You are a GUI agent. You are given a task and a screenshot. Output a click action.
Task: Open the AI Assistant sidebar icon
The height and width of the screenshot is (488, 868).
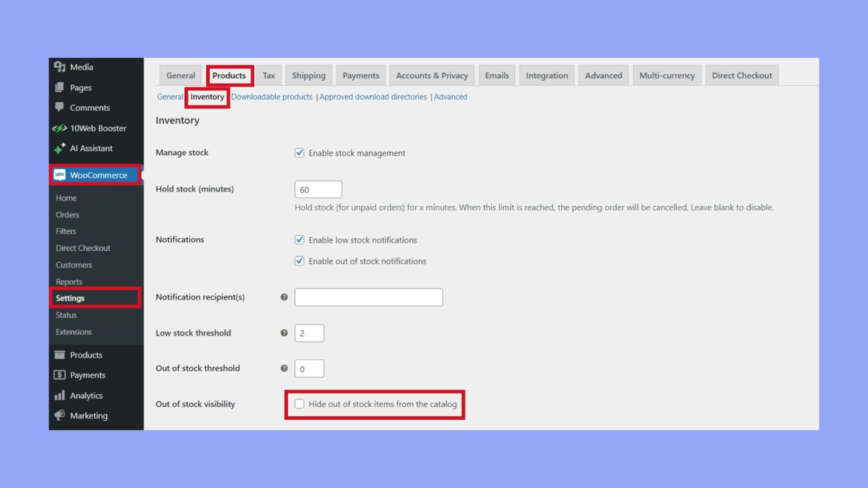pyautogui.click(x=59, y=148)
